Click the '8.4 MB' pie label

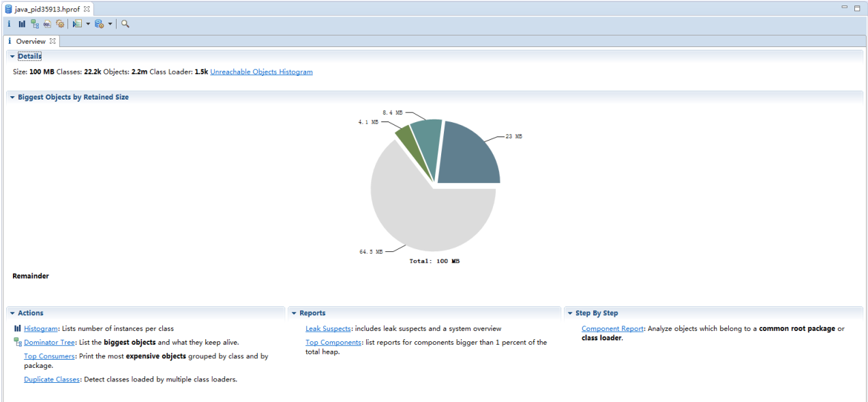392,112
